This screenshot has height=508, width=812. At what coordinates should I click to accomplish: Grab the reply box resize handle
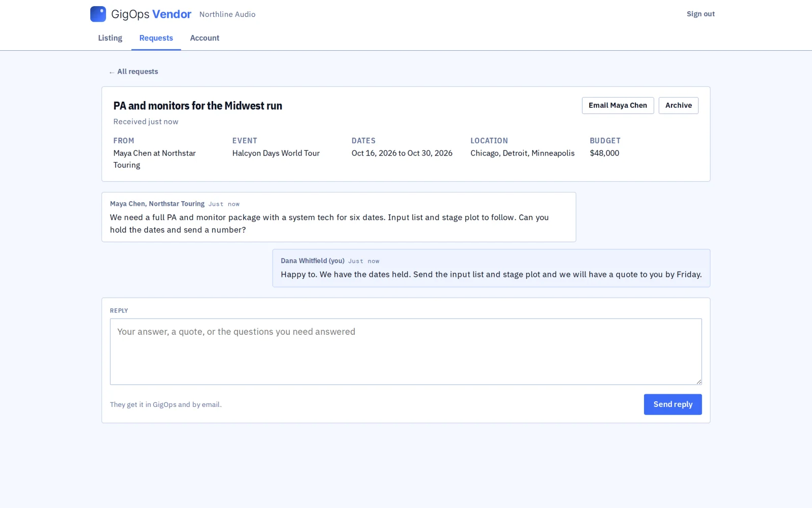[x=699, y=382]
